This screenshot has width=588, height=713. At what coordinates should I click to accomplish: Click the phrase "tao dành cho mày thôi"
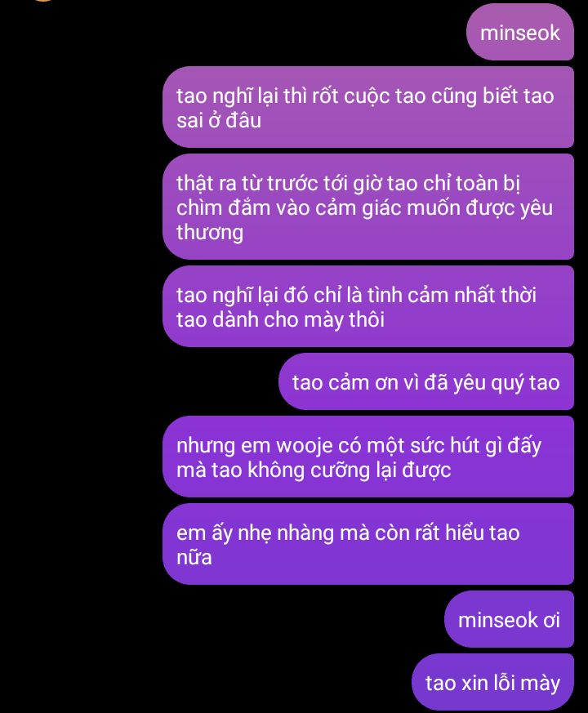pos(280,319)
